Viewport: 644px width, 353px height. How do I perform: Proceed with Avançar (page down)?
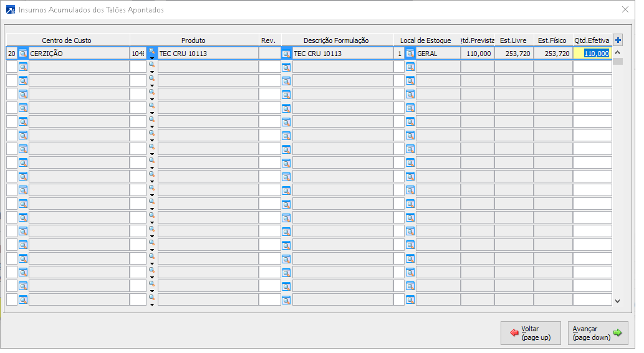598,333
